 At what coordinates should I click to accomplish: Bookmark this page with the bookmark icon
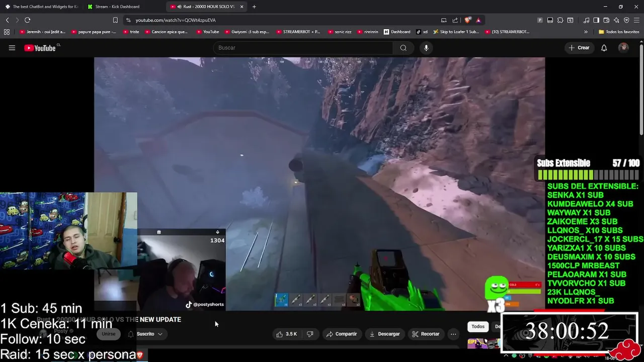point(115,20)
